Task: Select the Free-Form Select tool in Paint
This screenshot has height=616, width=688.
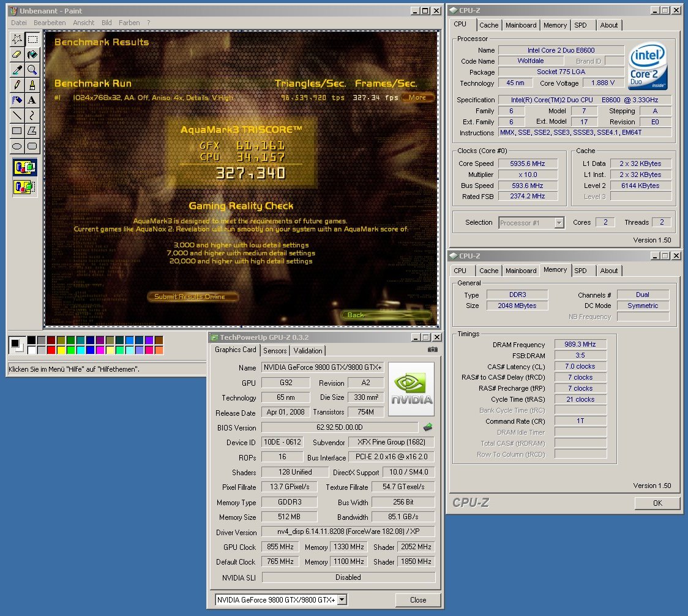Action: [x=17, y=40]
